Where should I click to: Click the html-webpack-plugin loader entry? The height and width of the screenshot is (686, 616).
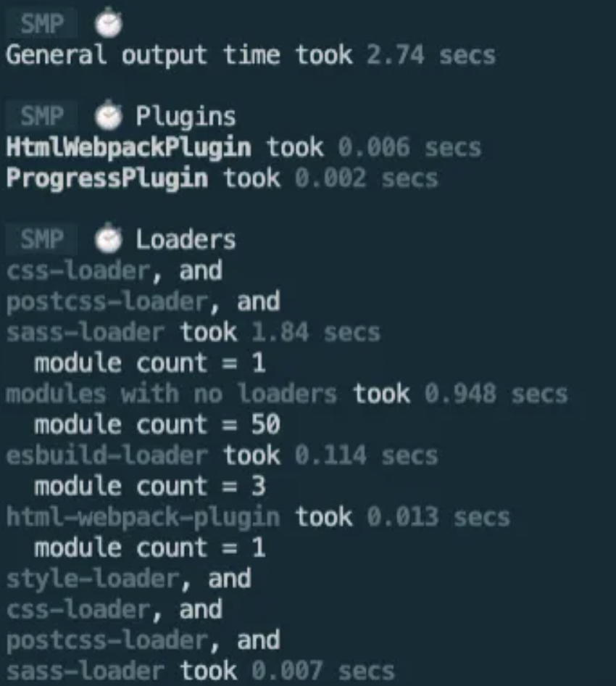click(143, 518)
